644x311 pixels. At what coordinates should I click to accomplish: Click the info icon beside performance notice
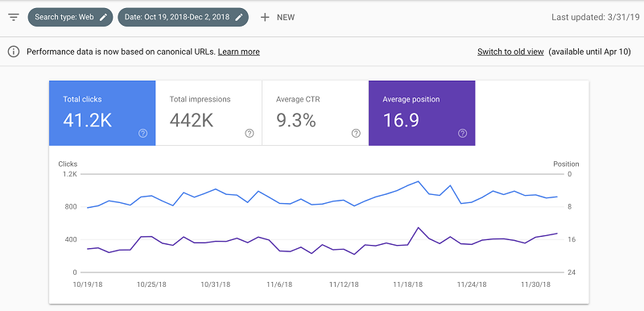point(14,52)
